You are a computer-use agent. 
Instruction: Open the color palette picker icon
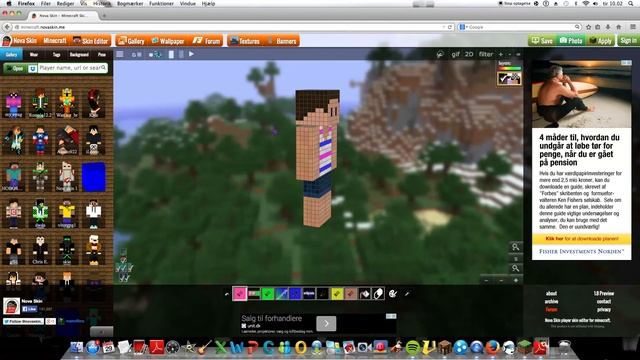393,293
